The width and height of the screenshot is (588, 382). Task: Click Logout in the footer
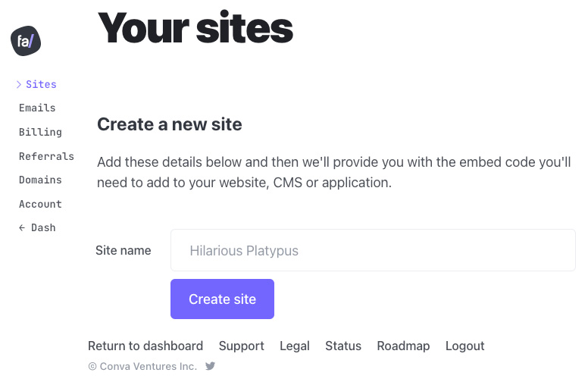click(x=464, y=346)
